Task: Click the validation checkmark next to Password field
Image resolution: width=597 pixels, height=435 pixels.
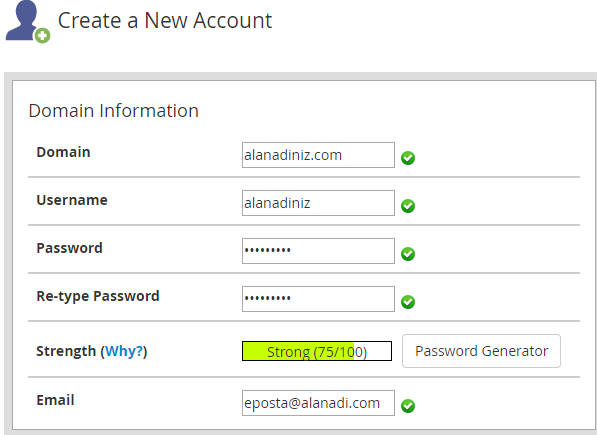Action: 408,254
